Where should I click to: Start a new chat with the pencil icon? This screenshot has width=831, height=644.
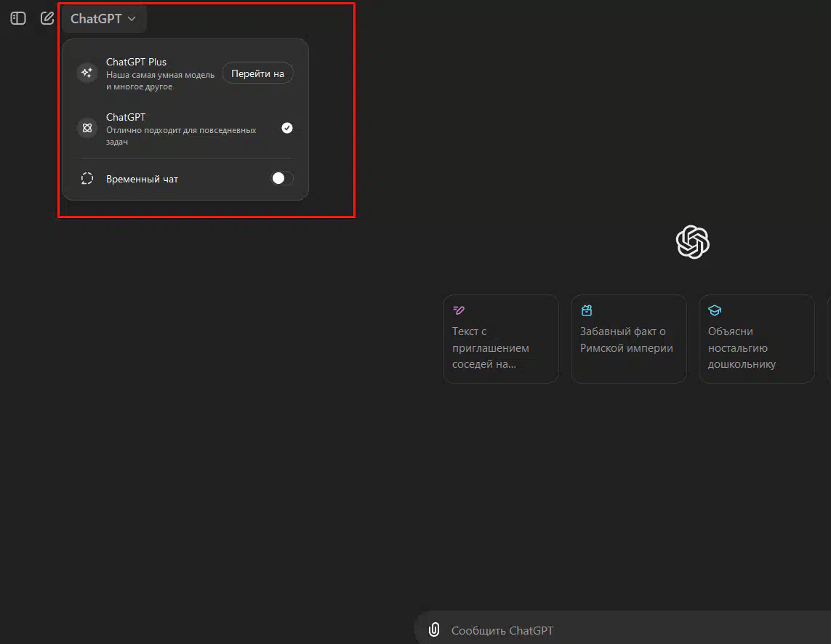(47, 18)
